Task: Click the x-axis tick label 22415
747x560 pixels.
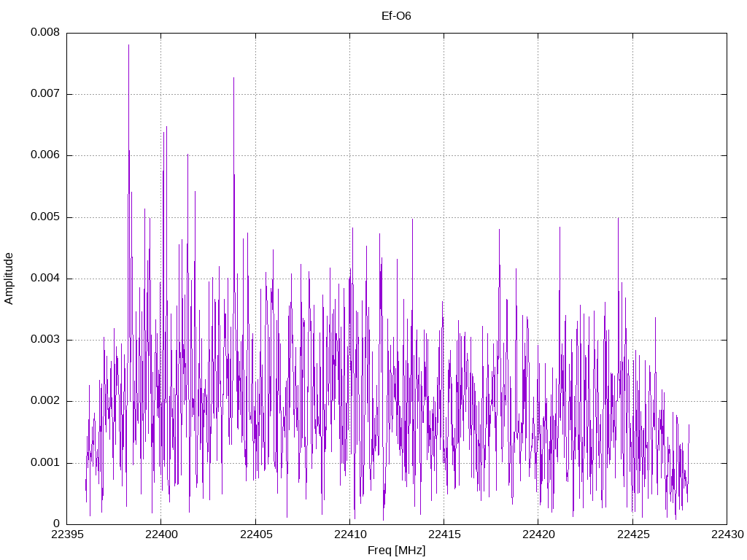Action: click(x=444, y=534)
